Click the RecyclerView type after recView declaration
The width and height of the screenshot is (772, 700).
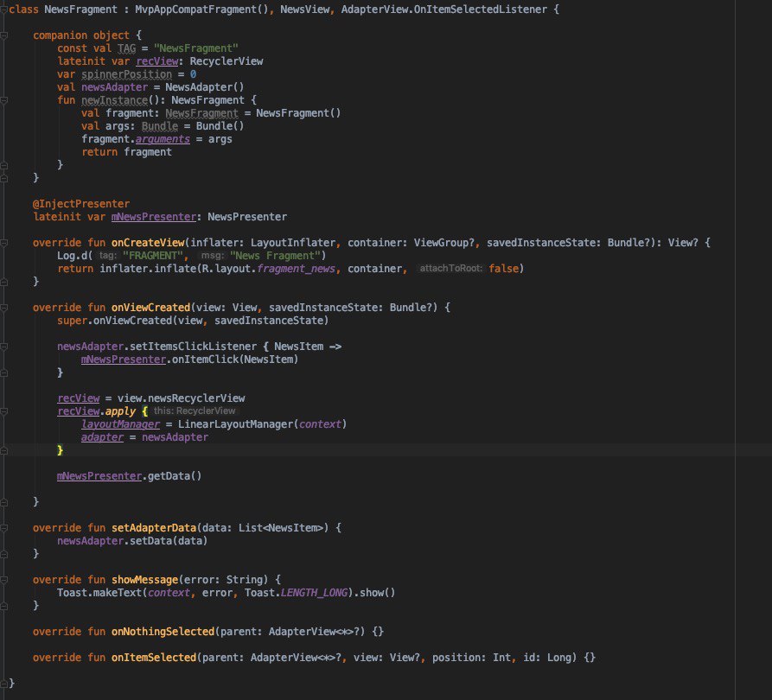point(226,61)
